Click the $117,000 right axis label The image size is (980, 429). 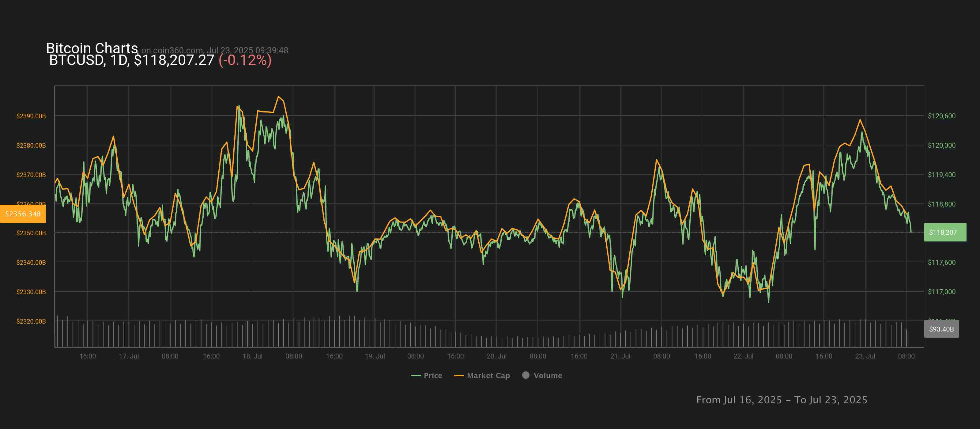942,292
